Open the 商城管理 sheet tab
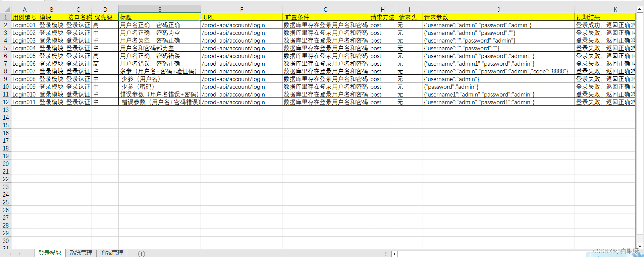The height and width of the screenshot is (257, 644). pyautogui.click(x=112, y=253)
